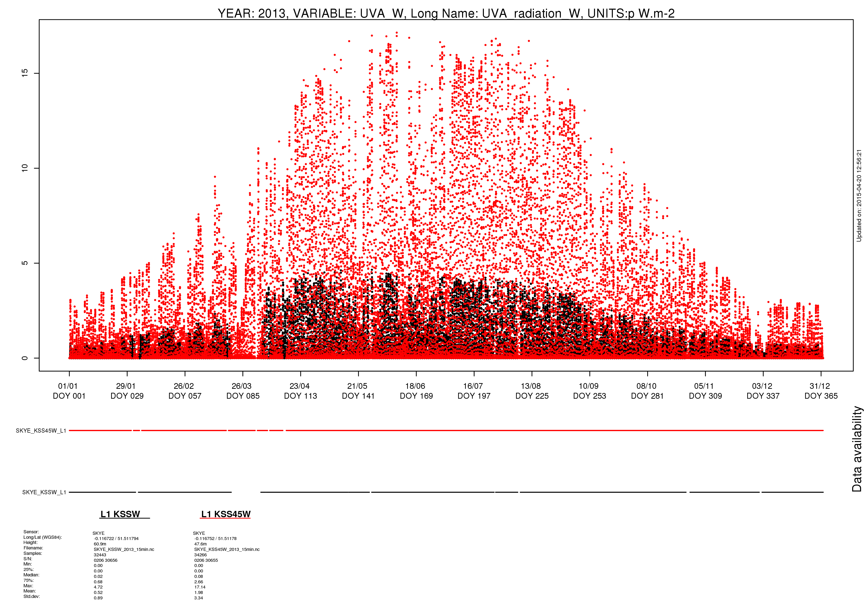Screen dimensions: 868x614
Task: Click the x-axis label "DOY 085"
Action: (x=243, y=396)
